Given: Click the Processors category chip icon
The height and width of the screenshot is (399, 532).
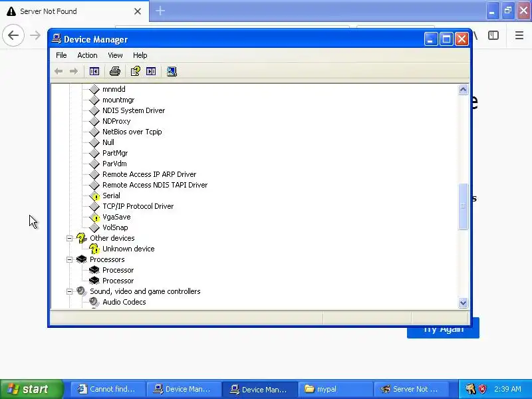Looking at the screenshot, I should coord(81,259).
